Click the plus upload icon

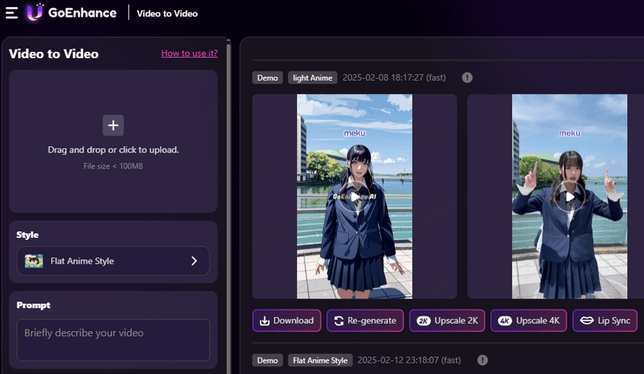[113, 125]
